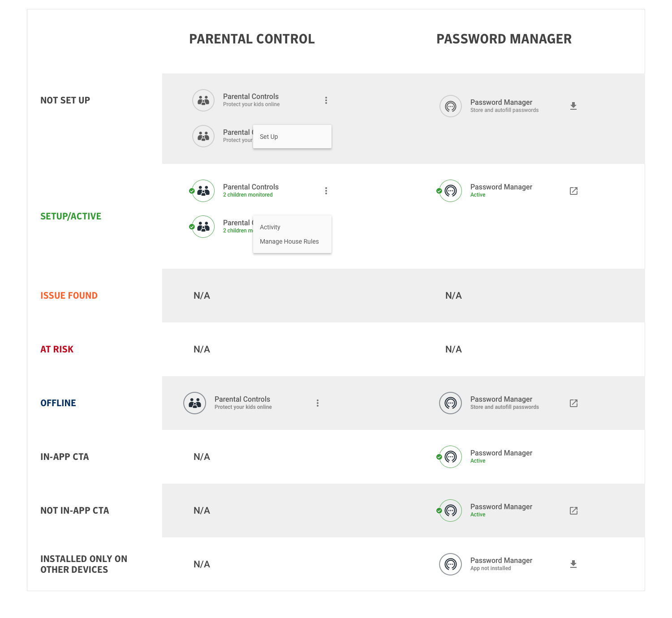Click Password Manager icon in Not Set Up row
The image size is (672, 618).
(x=451, y=106)
